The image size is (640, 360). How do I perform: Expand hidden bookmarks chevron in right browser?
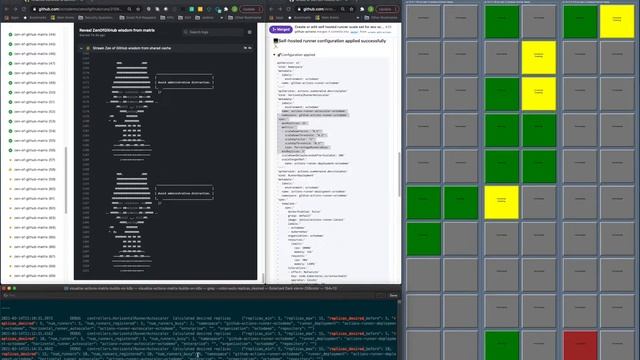click(x=358, y=18)
